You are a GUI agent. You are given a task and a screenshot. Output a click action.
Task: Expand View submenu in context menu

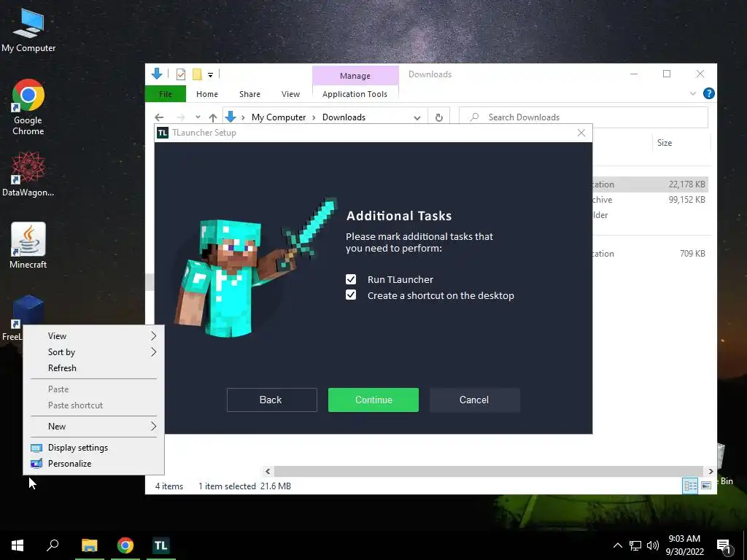pyautogui.click(x=94, y=335)
